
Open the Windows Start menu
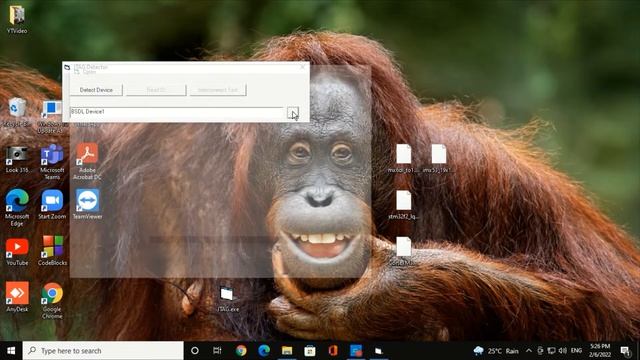[11, 351]
